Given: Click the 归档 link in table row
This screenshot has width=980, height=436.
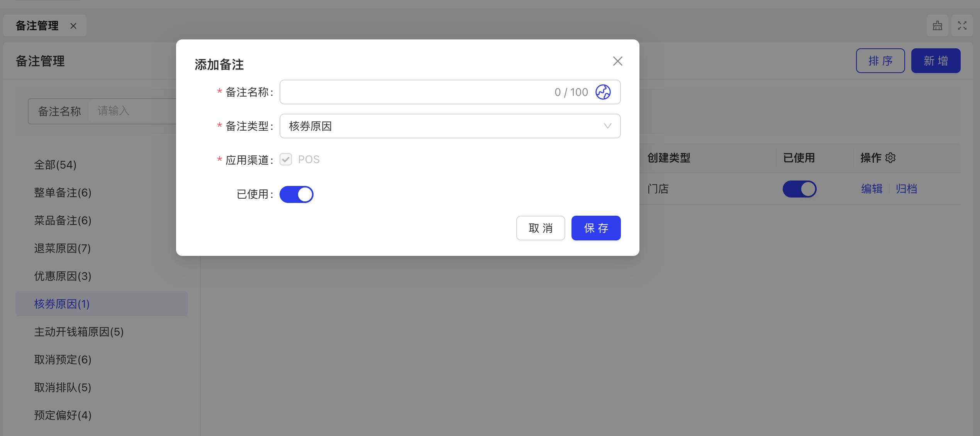Looking at the screenshot, I should 906,189.
